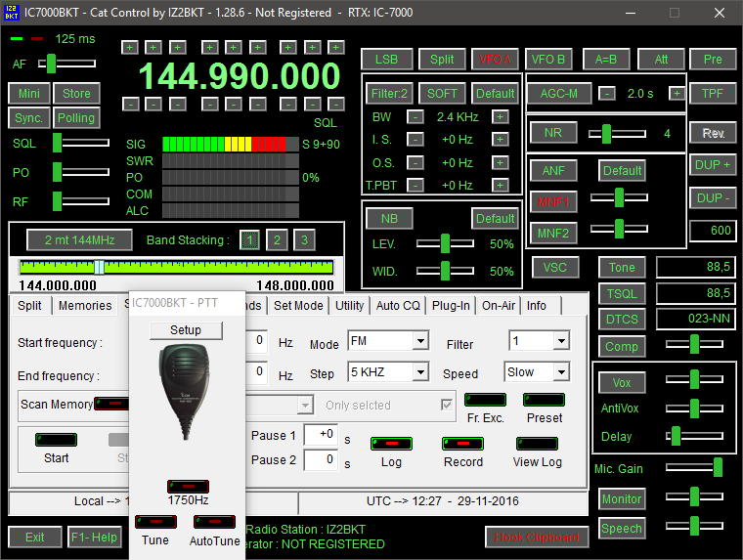Open View Log LED button

[537, 444]
